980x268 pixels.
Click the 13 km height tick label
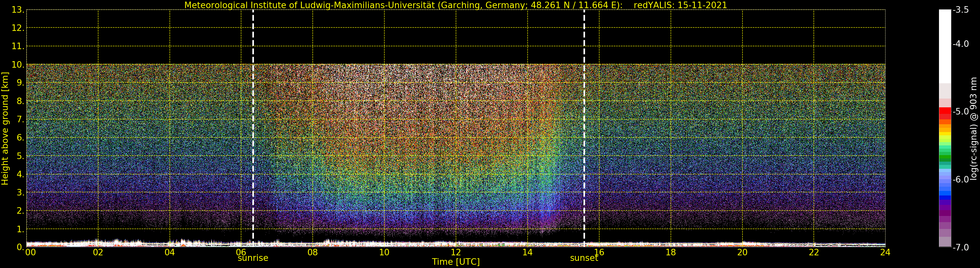coord(18,10)
